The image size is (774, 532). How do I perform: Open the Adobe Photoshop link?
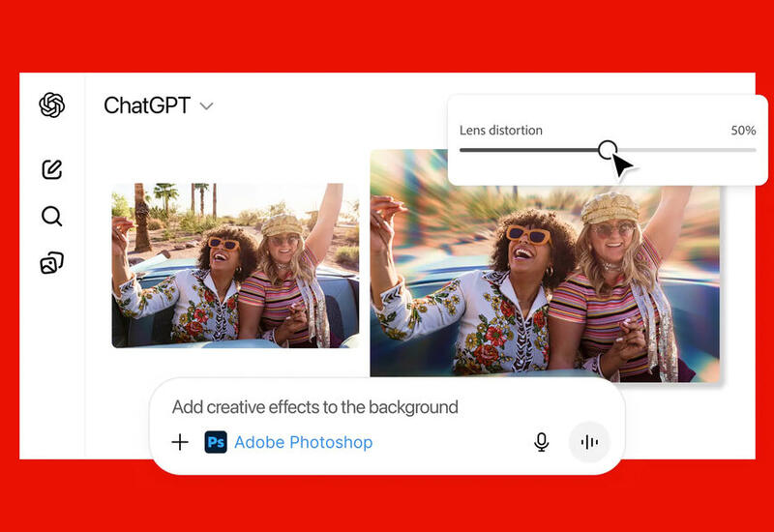point(303,442)
